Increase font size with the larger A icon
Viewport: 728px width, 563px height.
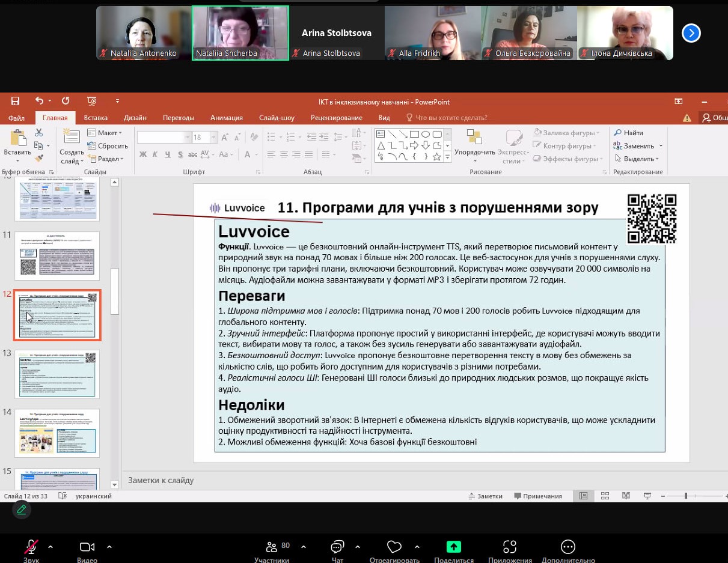tap(224, 138)
